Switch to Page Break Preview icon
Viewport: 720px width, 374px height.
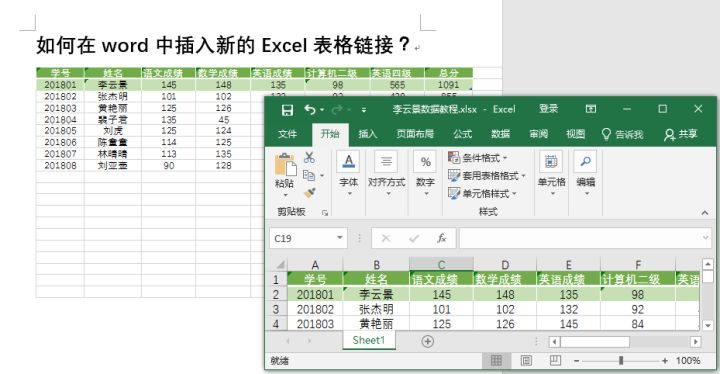[555, 361]
